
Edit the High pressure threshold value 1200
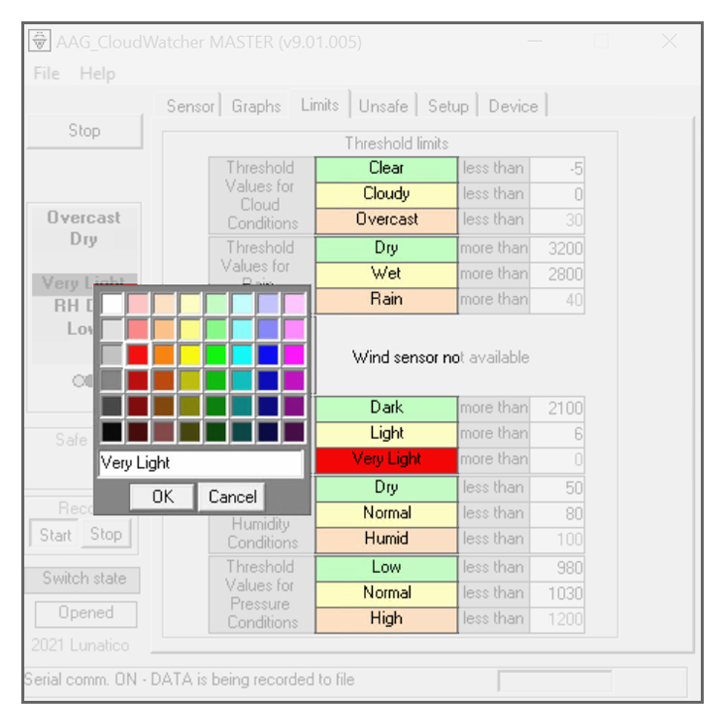[x=557, y=619]
